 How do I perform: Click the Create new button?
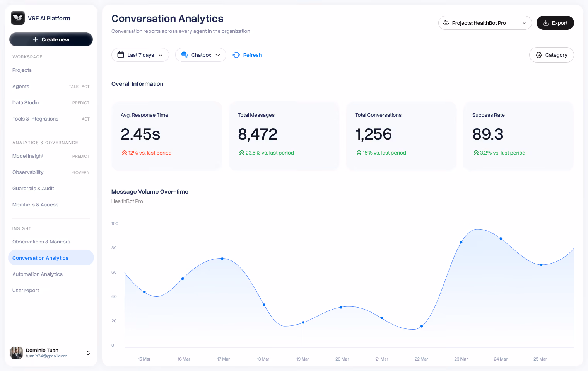(51, 39)
